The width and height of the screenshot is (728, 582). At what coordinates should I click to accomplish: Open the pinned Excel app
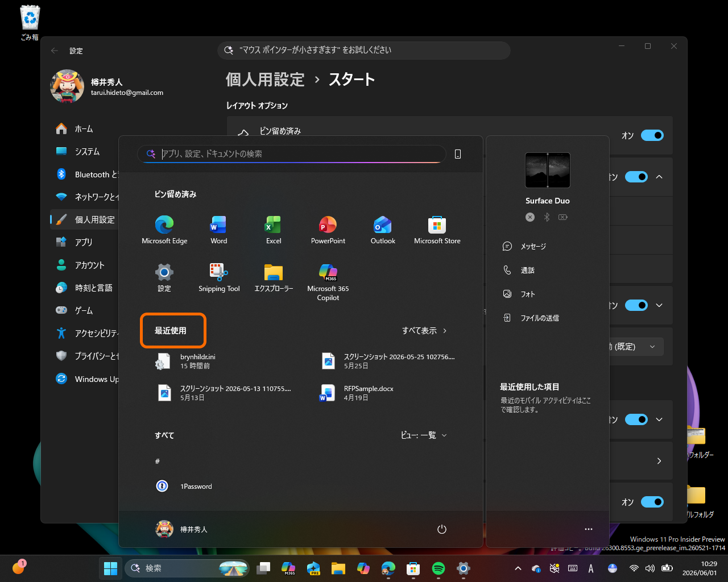coord(274,230)
